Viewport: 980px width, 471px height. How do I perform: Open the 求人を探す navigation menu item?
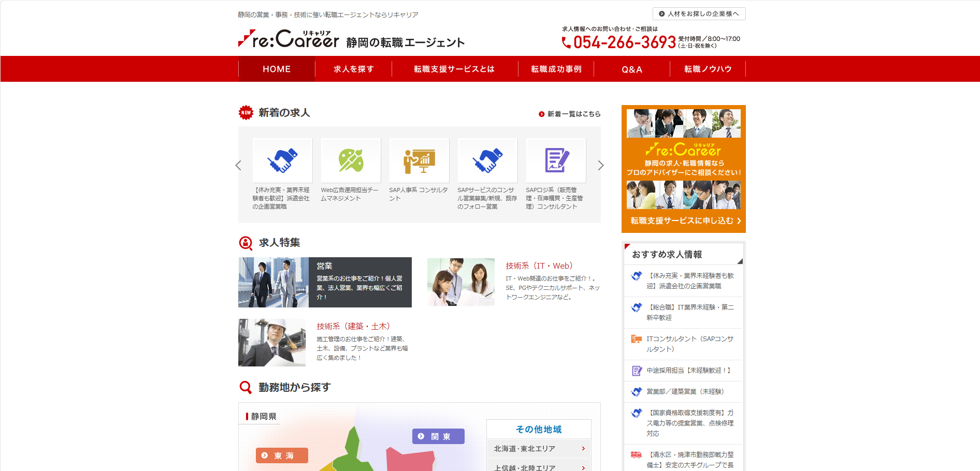tap(353, 69)
